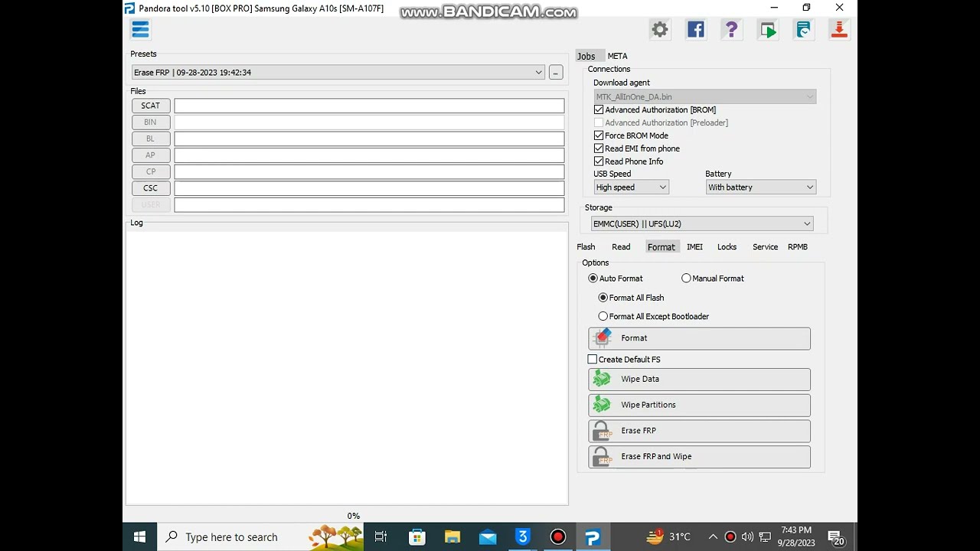Click the window with green play arrow icon
Screen dimensions: 980x551
point(767,30)
